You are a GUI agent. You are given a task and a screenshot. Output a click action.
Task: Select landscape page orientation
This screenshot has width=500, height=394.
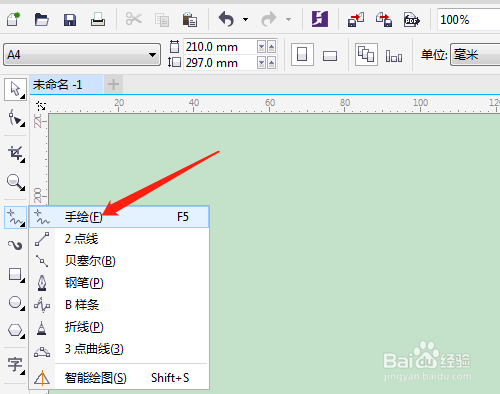pos(330,55)
